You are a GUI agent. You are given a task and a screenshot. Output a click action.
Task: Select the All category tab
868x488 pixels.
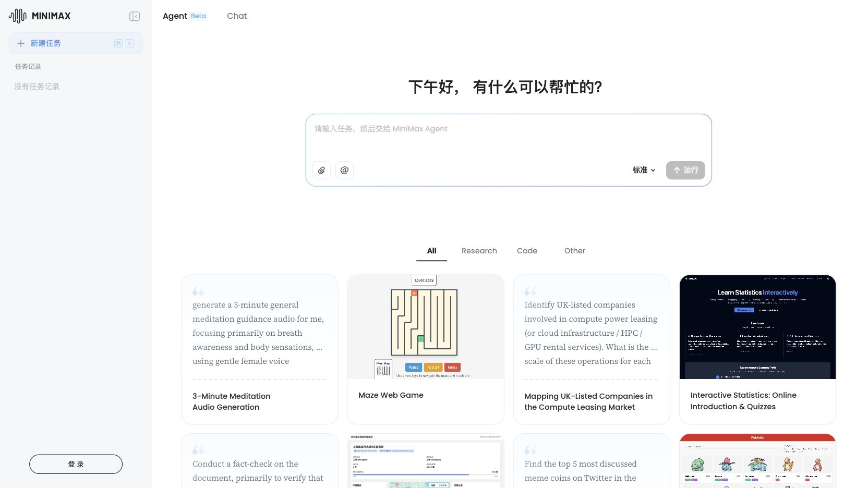[431, 251]
